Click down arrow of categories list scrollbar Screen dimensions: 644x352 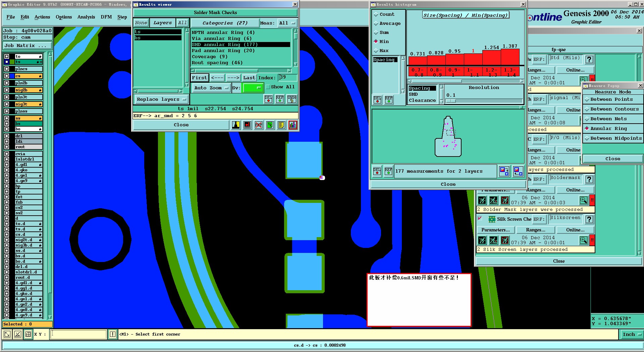pos(296,64)
